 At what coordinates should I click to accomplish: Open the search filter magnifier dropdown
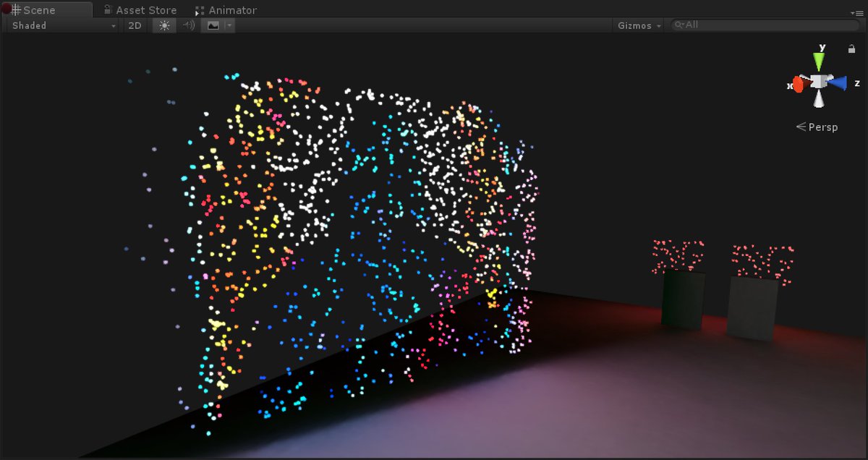679,25
